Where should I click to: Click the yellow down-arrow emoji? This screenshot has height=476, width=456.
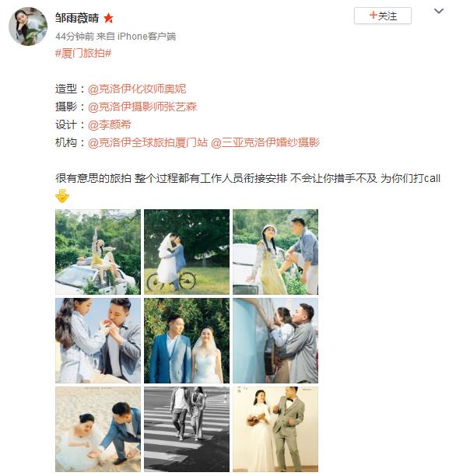[x=62, y=196]
